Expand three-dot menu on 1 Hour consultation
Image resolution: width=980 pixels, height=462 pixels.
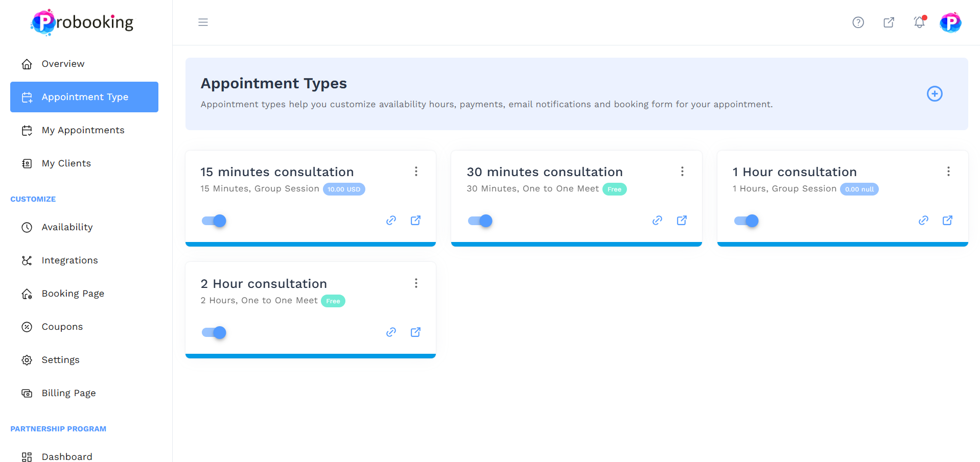click(948, 172)
